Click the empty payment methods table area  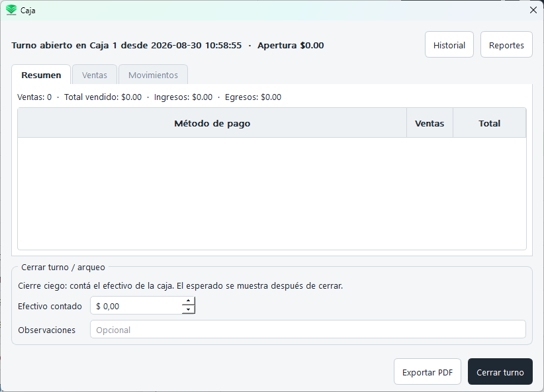click(x=272, y=193)
